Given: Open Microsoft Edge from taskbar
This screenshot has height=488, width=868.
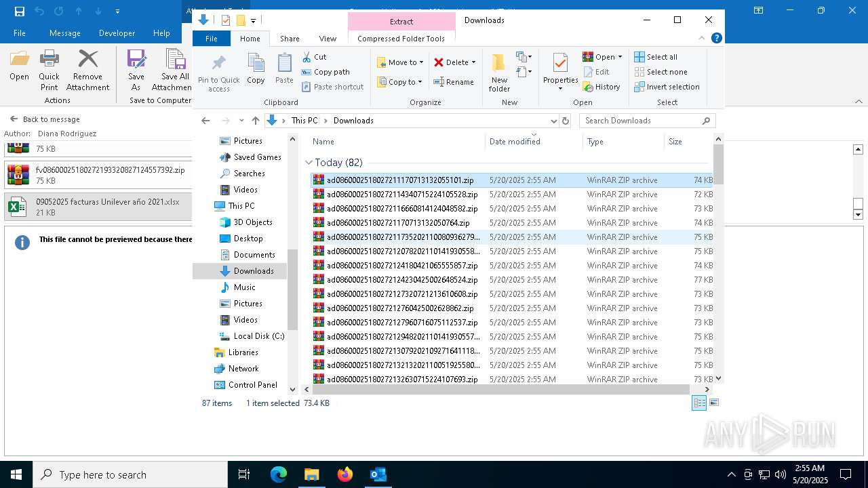Looking at the screenshot, I should pos(279,474).
